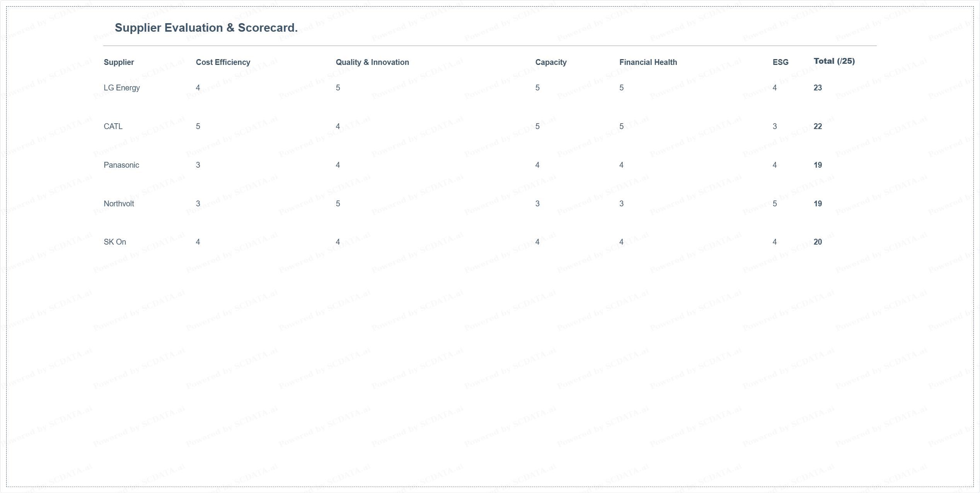Select SK On's total of 20
Screen dimensions: 980x493
[x=818, y=242]
